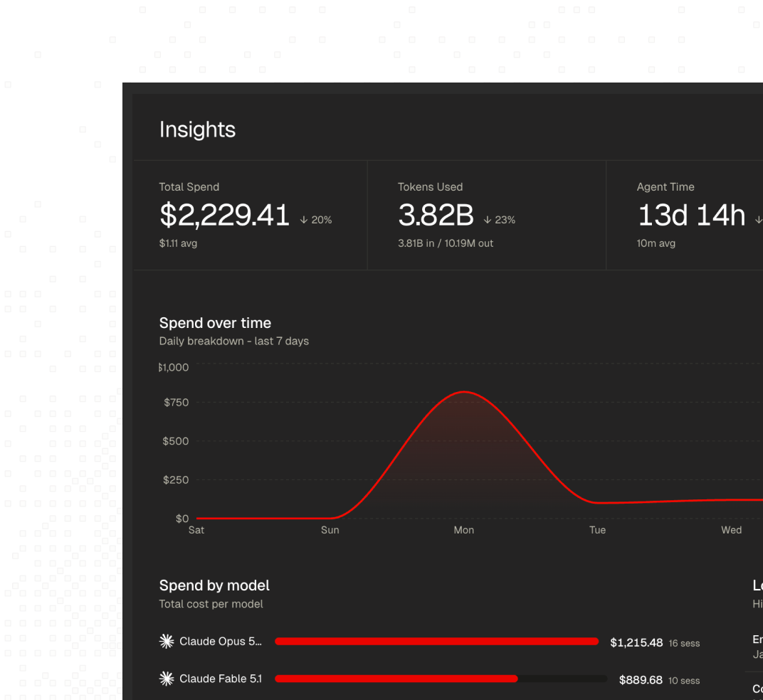Click the Spend by model heading

tap(214, 585)
